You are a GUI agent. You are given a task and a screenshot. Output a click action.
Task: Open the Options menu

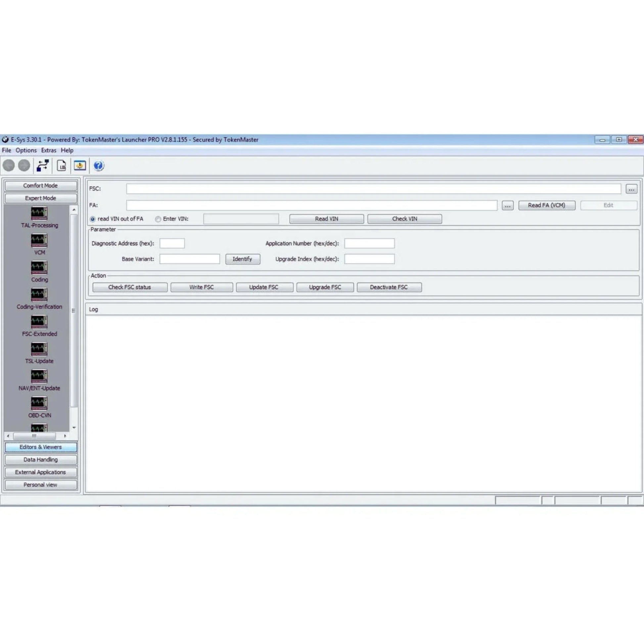tap(26, 150)
